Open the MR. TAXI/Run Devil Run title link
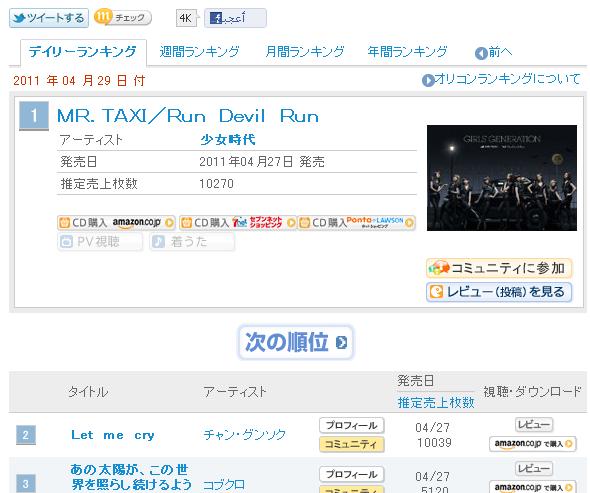 [x=188, y=116]
